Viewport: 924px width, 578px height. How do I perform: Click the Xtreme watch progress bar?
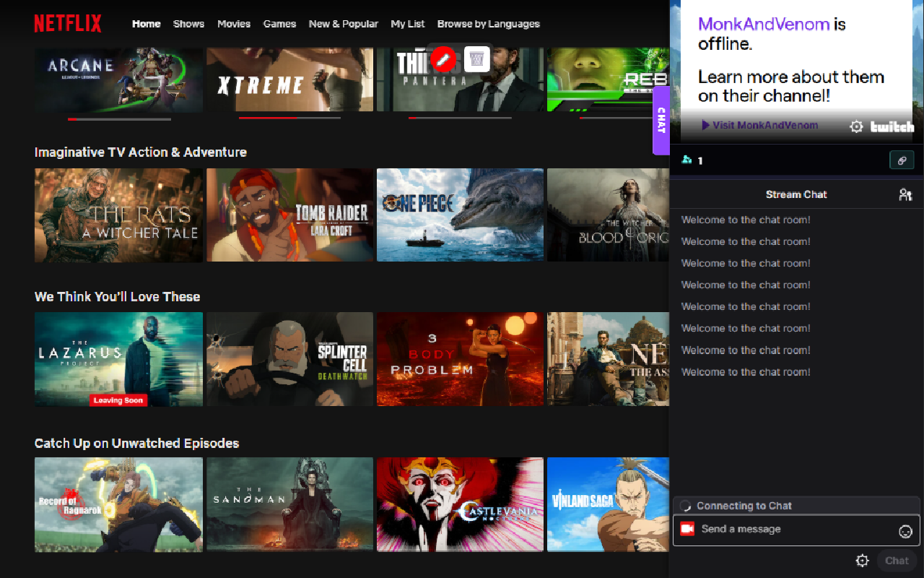pyautogui.click(x=291, y=117)
